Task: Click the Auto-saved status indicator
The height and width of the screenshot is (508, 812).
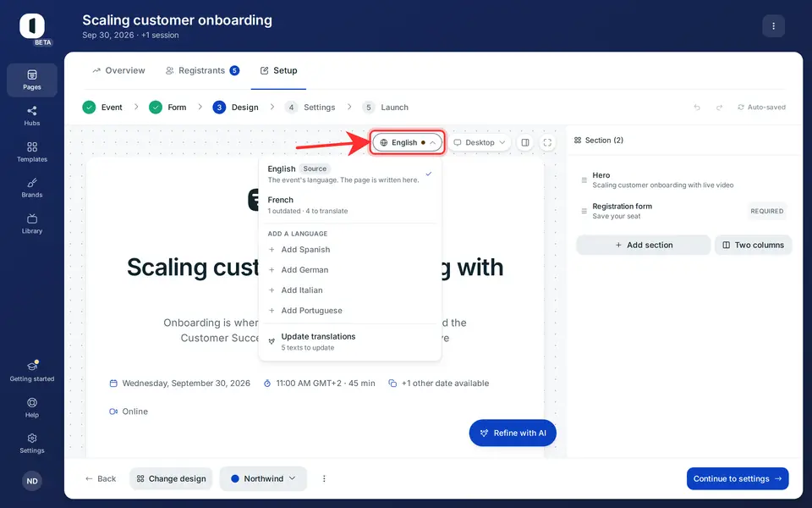Action: pos(761,108)
